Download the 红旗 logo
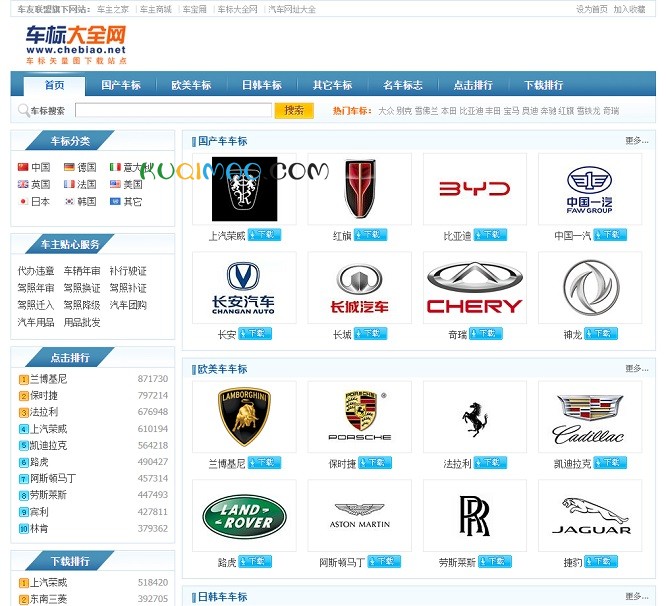 [370, 235]
